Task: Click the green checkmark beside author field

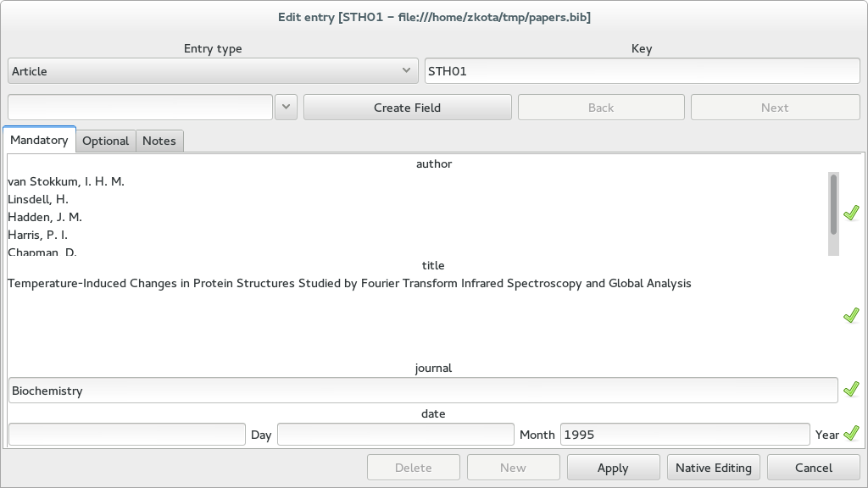Action: pos(851,213)
